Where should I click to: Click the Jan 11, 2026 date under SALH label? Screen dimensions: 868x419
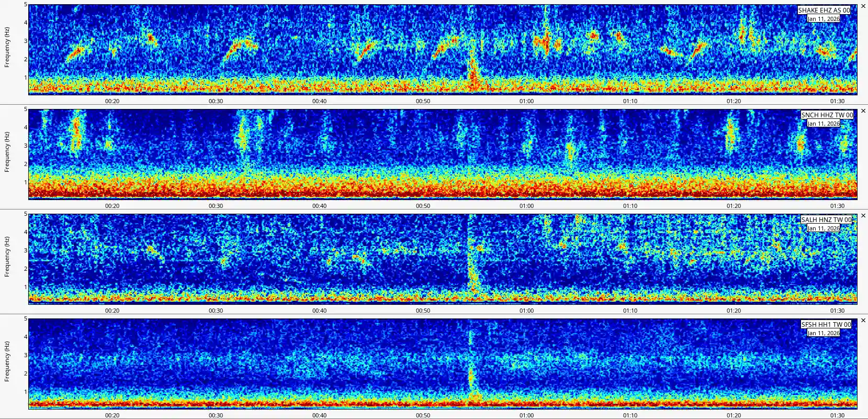(x=824, y=228)
